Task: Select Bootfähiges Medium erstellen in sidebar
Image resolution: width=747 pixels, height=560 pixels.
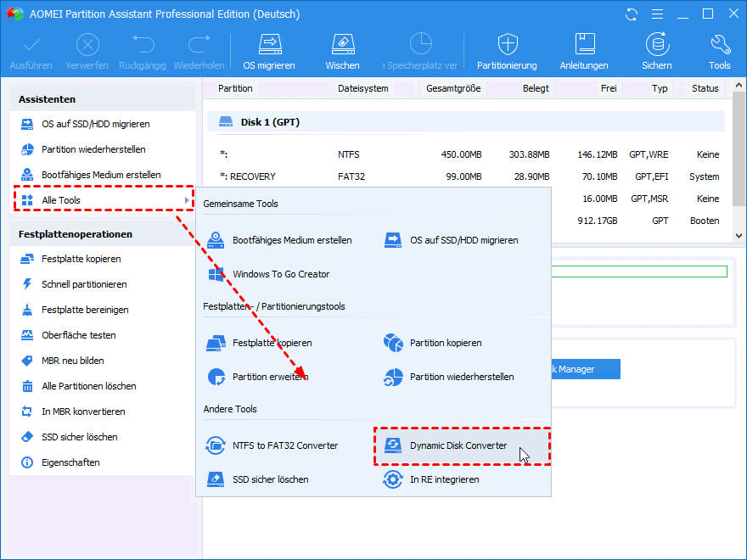Action: [103, 175]
